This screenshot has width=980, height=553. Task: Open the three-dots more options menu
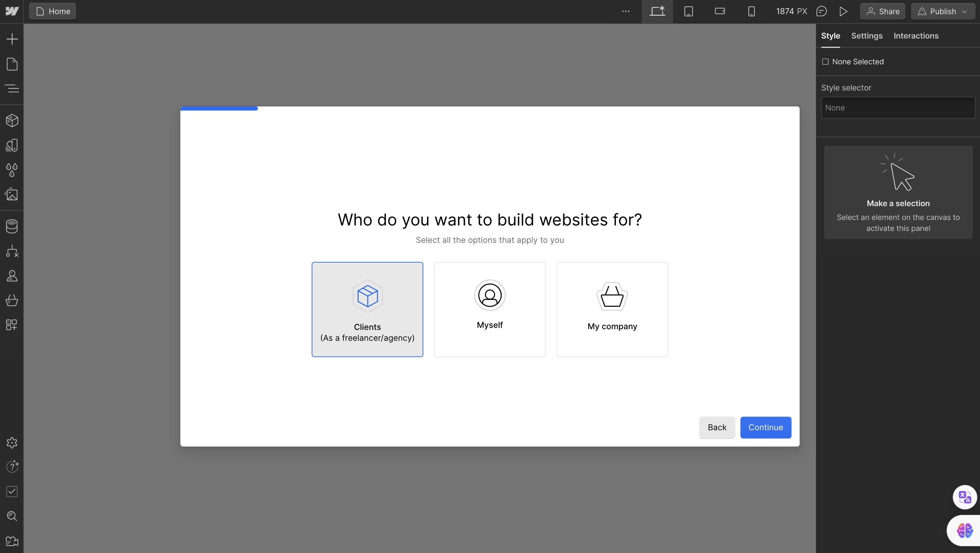coord(625,12)
